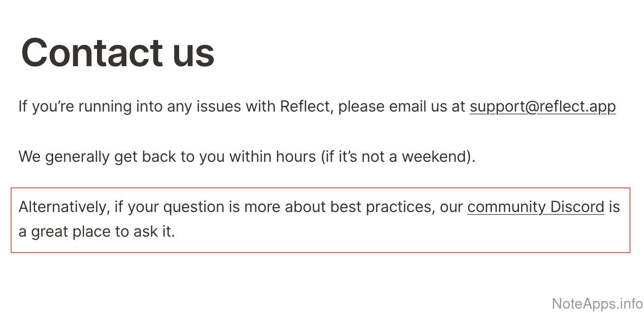Viewport: 644px width, 313px height.
Task: Click the phrase 'please email us at'
Action: click(x=402, y=106)
